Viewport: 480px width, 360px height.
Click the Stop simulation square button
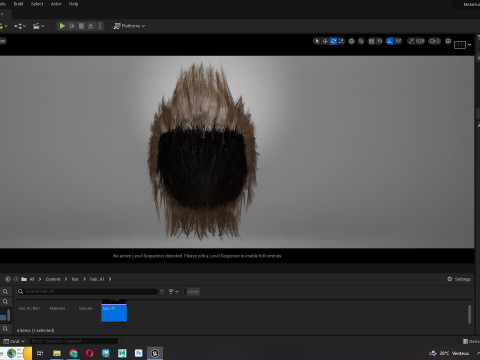pyautogui.click(x=81, y=26)
